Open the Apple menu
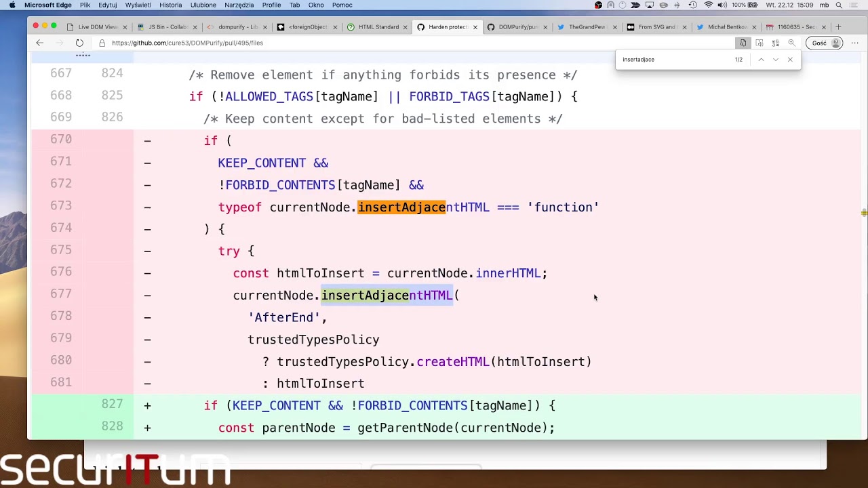Viewport: 868px width, 488px height. (x=12, y=5)
